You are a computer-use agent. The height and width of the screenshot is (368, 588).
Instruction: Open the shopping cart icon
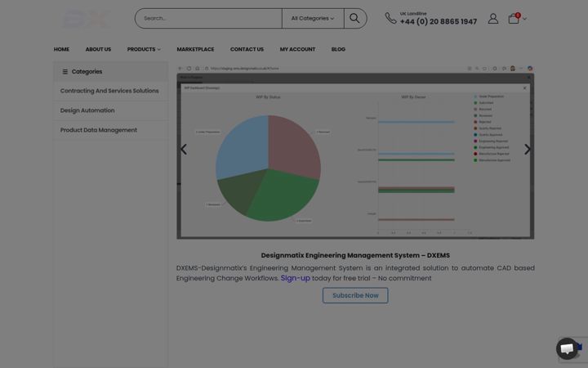coord(514,18)
